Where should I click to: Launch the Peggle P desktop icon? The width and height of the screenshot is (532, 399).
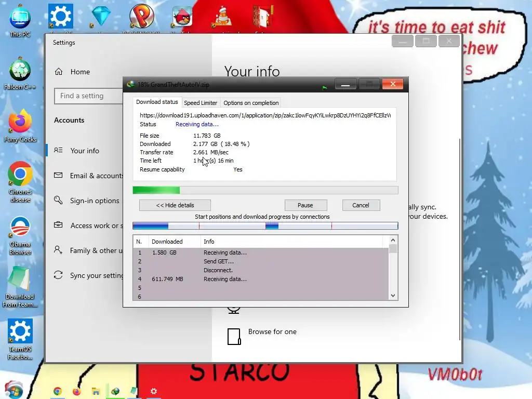tap(141, 16)
